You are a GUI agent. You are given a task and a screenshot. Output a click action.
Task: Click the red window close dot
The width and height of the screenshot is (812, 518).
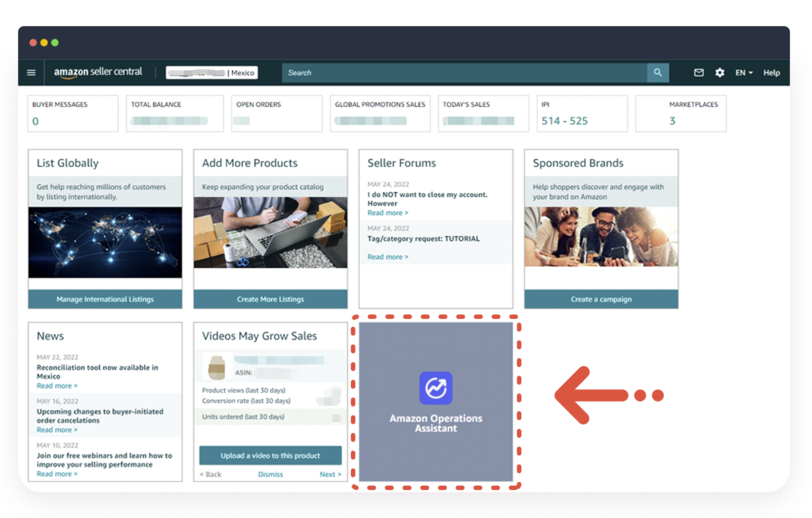[x=33, y=43]
